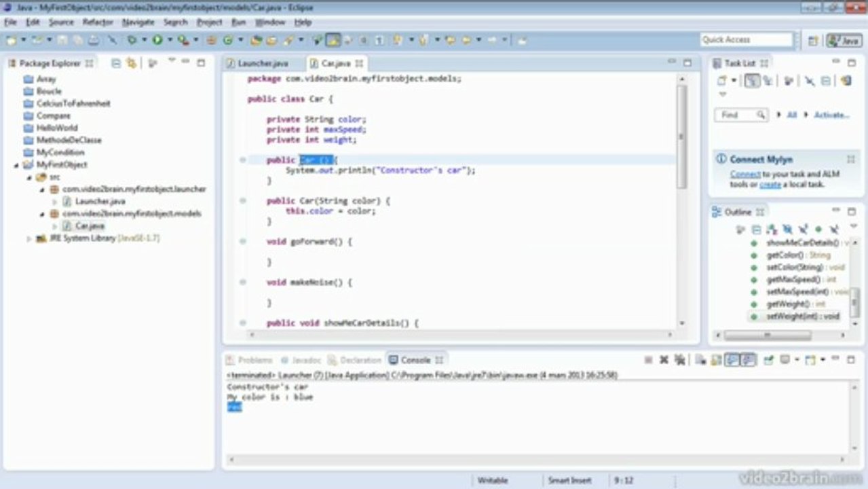
Task: Click the Print icon in main toolbar
Action: pos(93,40)
